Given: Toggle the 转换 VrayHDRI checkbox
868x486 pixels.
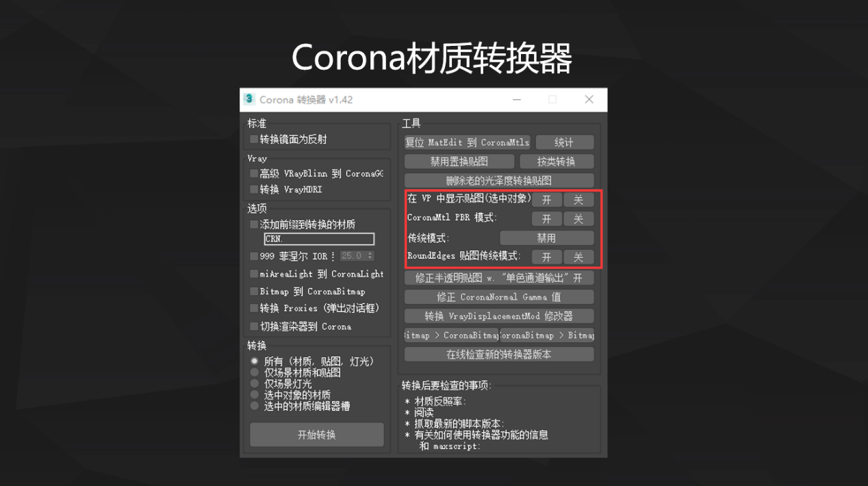Looking at the screenshot, I should coord(254,189).
